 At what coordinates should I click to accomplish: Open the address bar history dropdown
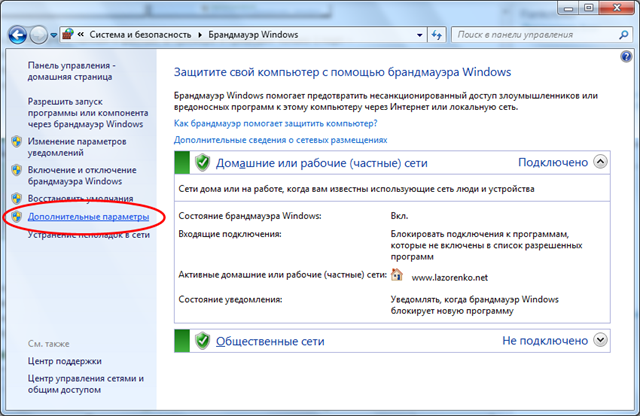point(419,35)
